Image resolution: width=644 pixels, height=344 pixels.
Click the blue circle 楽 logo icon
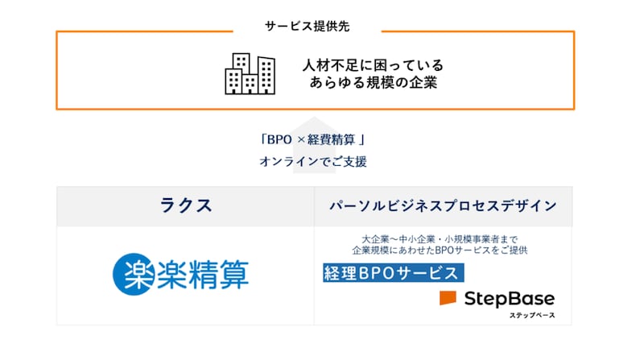128,274
